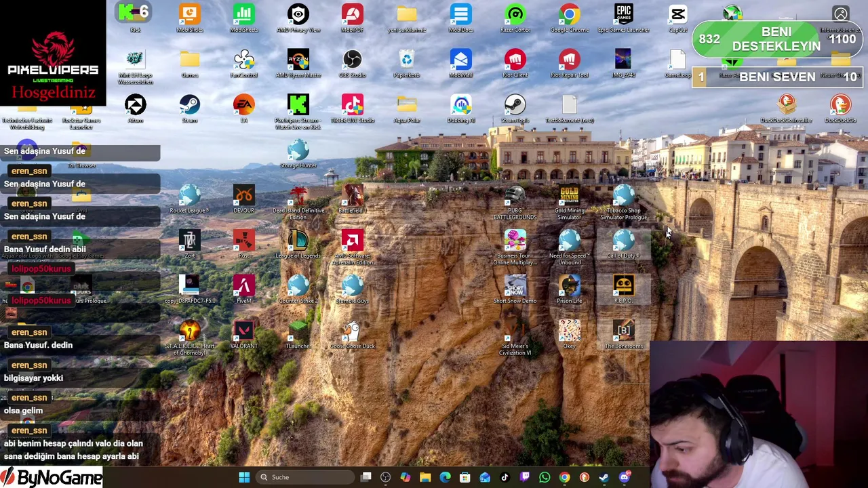Launch Dead Island Definitive Edition
This screenshot has height=488, width=868.
[298, 203]
